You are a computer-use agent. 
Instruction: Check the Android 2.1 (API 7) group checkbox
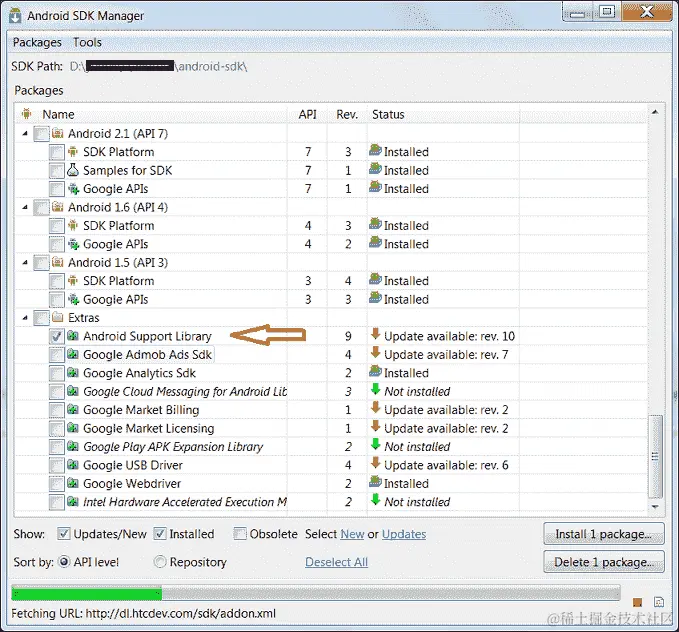42,133
